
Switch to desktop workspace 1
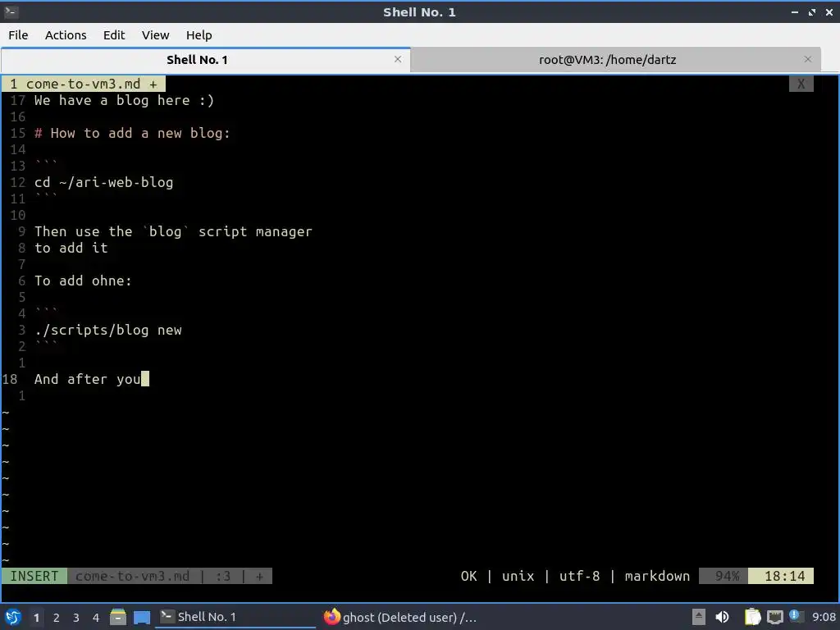click(36, 617)
